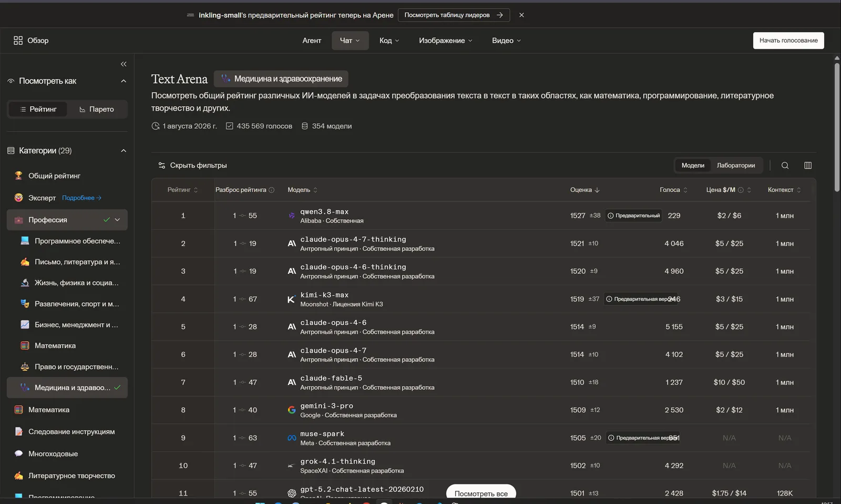Viewport: 841px width, 504px height.
Task: Click the claude-opus-4-7-thinking model name
Action: click(353, 239)
